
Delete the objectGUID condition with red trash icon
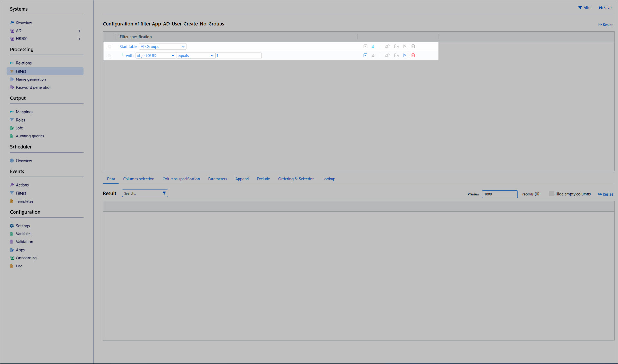[413, 56]
